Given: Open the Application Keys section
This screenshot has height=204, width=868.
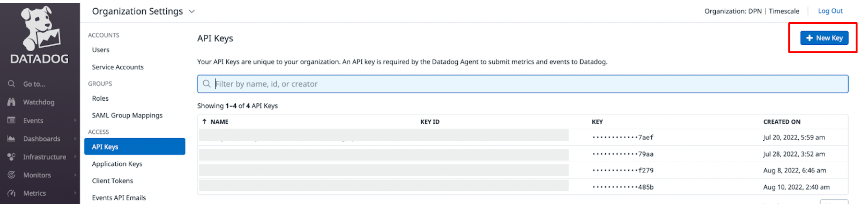Looking at the screenshot, I should [x=117, y=164].
